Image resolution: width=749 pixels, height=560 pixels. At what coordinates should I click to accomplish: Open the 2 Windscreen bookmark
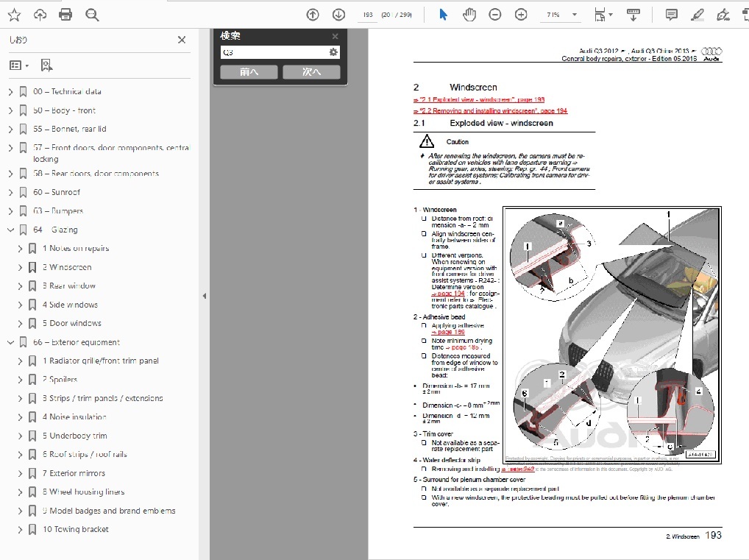point(67,267)
